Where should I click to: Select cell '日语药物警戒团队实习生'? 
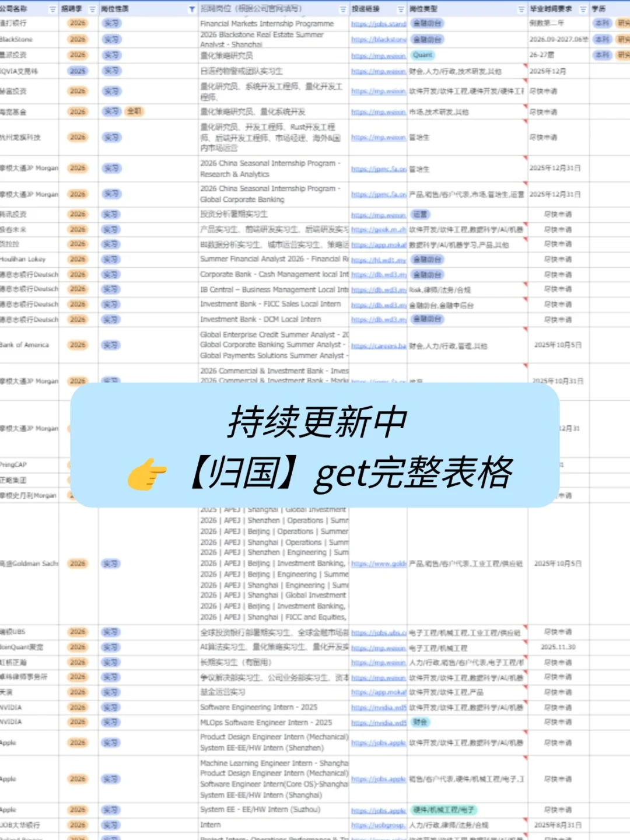[274, 71]
